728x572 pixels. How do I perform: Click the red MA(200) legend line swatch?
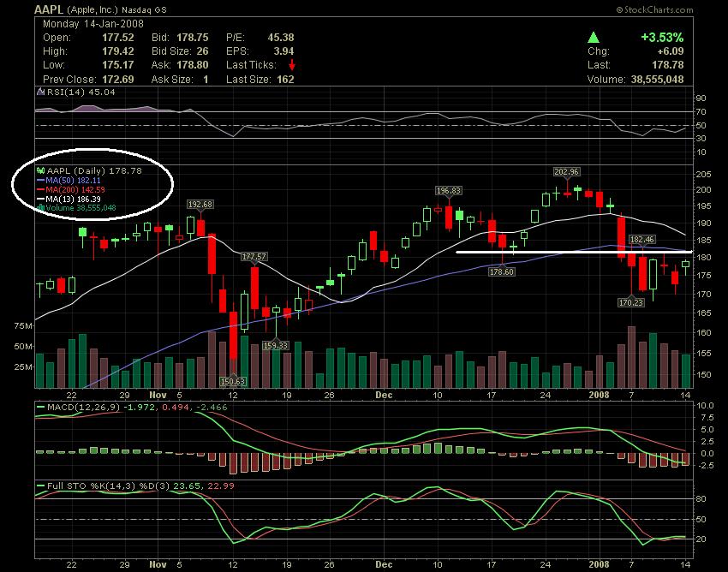tap(40, 190)
